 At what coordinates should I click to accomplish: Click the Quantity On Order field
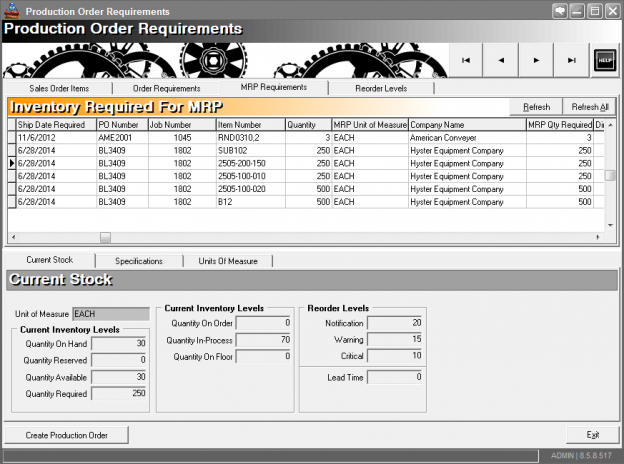pyautogui.click(x=263, y=323)
